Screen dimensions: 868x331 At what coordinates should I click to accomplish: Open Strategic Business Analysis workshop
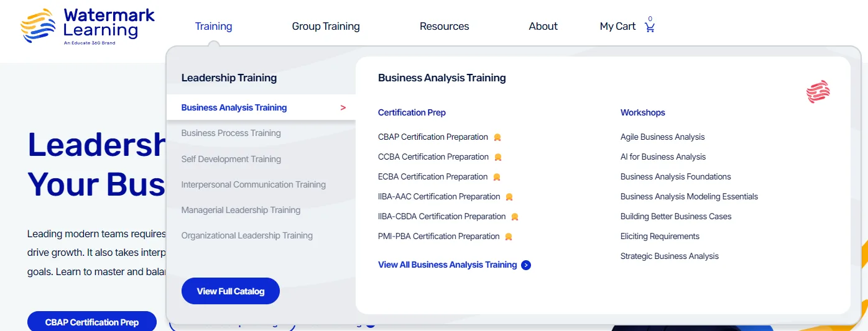pos(670,256)
